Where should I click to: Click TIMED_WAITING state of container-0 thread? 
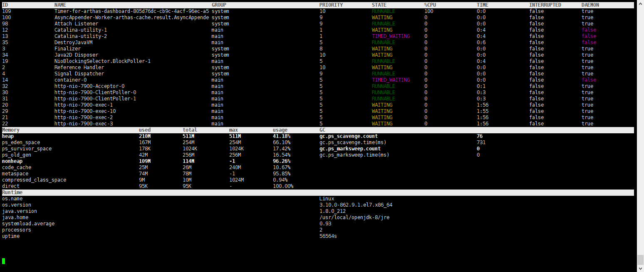click(x=391, y=80)
